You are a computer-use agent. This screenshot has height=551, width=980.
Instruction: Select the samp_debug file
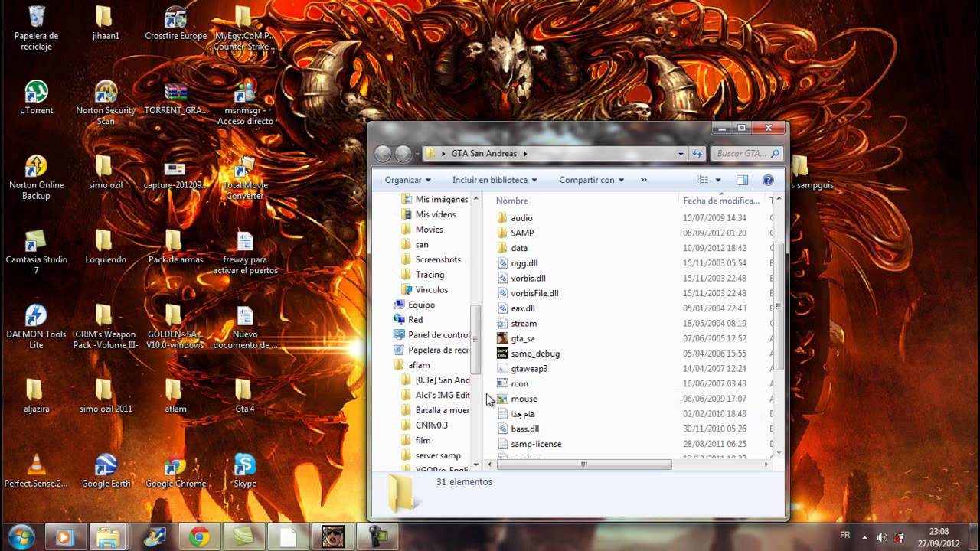[535, 354]
